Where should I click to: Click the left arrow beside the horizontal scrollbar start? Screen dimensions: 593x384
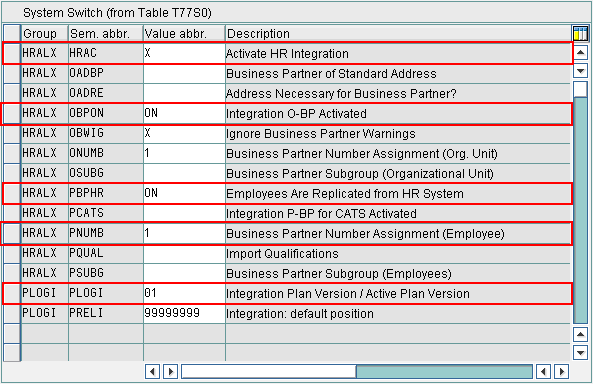(x=152, y=372)
